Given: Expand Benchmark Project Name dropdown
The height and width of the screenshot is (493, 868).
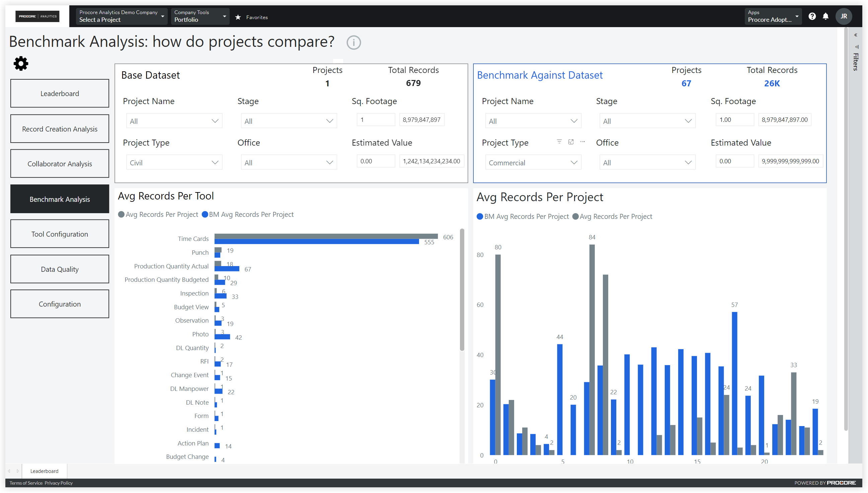Looking at the screenshot, I should click(x=533, y=121).
